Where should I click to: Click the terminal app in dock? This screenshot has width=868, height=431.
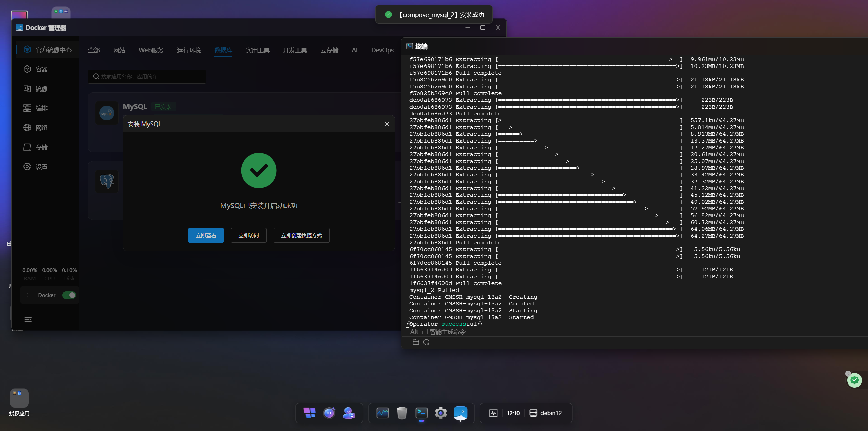pyautogui.click(x=421, y=413)
